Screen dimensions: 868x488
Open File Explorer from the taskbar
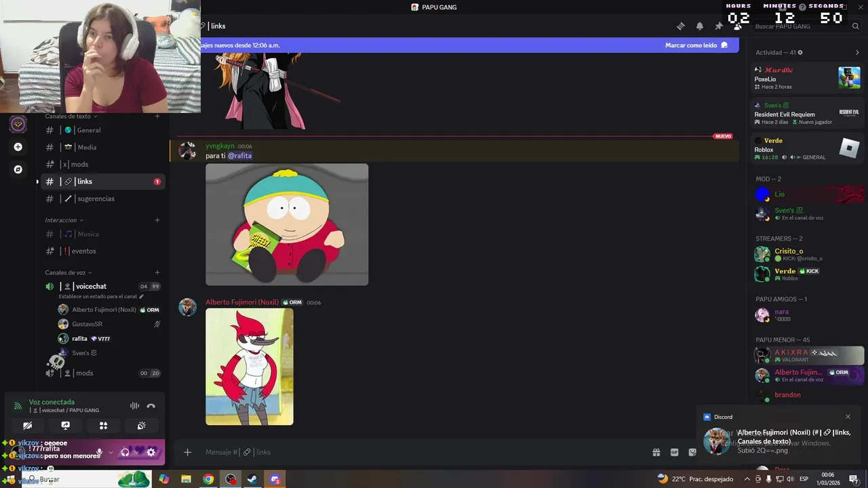point(186,479)
